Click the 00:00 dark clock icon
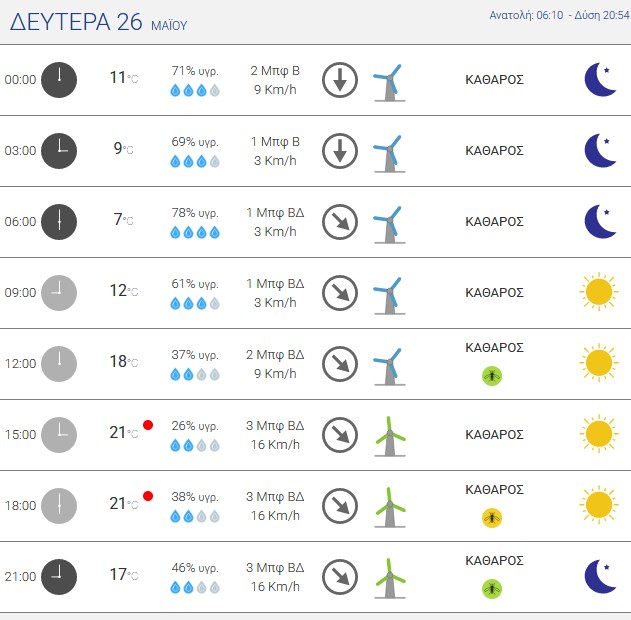The width and height of the screenshot is (631, 620). (x=59, y=80)
